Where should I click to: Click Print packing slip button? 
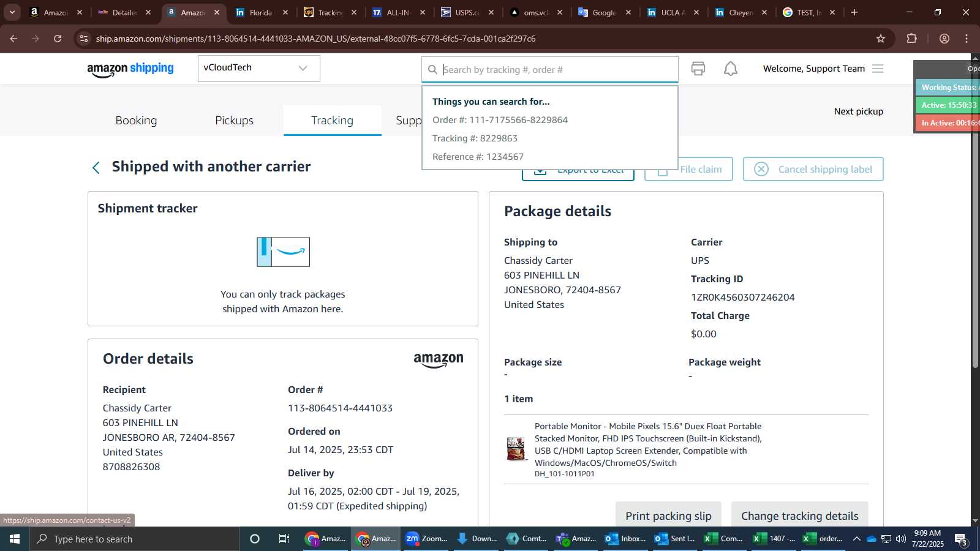tap(668, 515)
